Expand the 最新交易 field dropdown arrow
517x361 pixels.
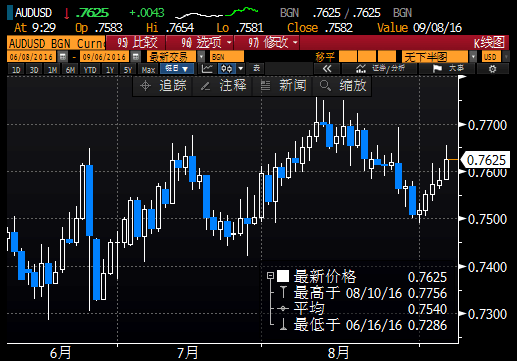(x=201, y=57)
